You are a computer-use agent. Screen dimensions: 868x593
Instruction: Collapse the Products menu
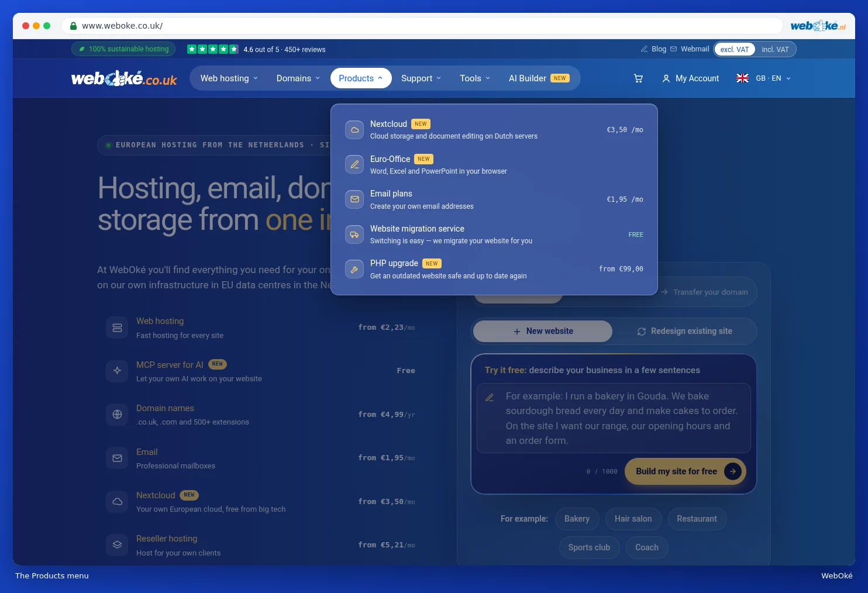coord(361,78)
